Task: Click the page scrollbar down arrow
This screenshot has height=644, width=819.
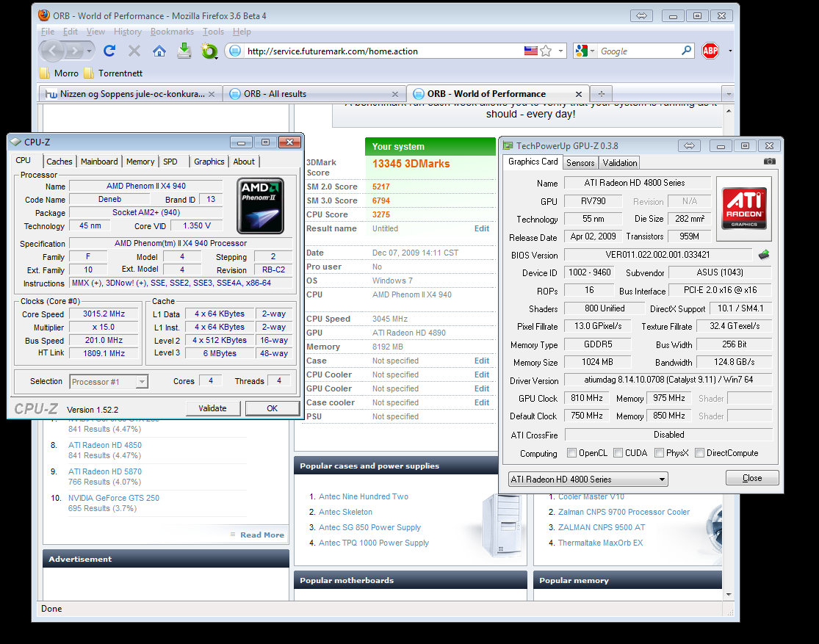Action: [x=729, y=594]
